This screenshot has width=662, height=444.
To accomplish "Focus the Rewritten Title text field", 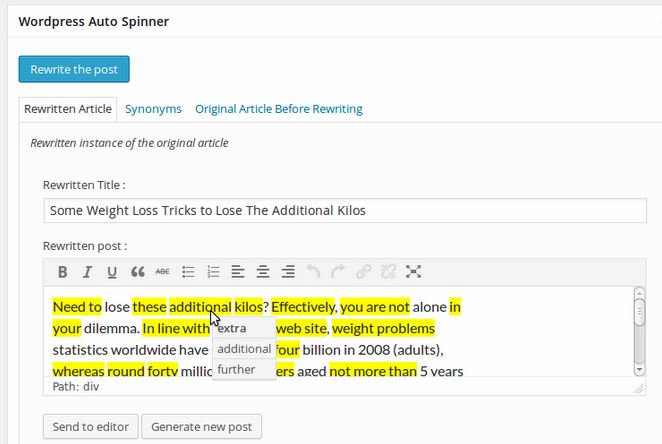I will [345, 211].
